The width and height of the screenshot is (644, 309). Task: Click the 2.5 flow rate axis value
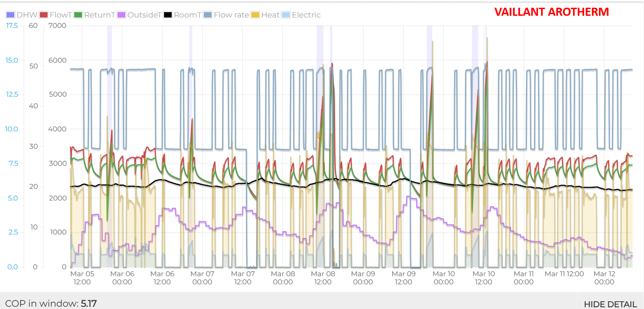[13, 232]
